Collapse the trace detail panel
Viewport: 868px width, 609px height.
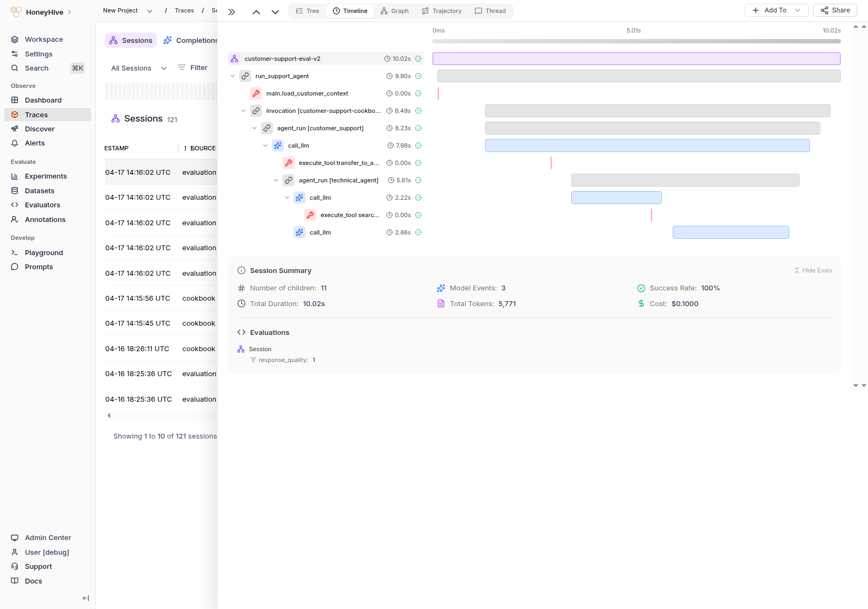click(x=232, y=11)
